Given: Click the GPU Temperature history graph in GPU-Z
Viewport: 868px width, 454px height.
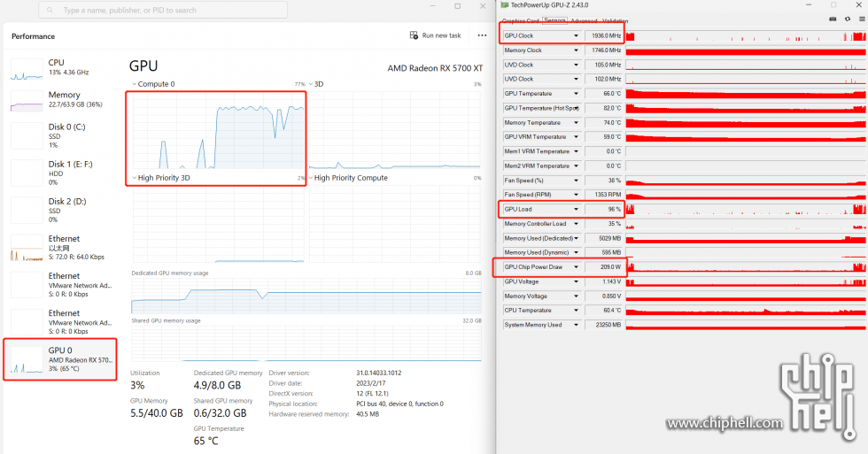Looking at the screenshot, I should [x=746, y=94].
